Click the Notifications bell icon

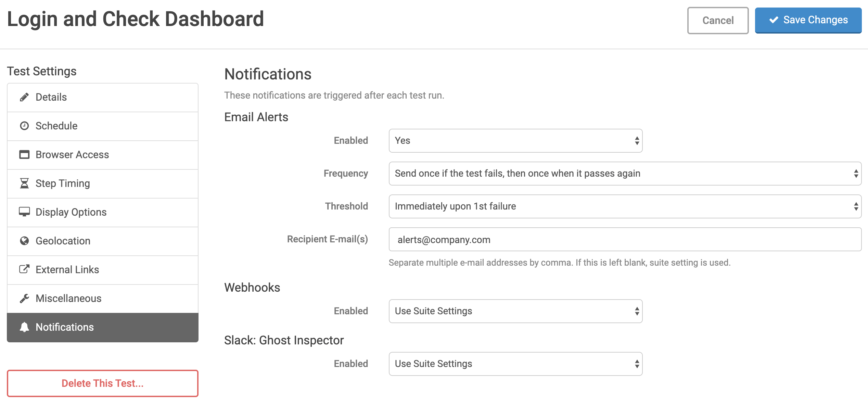pyautogui.click(x=24, y=327)
